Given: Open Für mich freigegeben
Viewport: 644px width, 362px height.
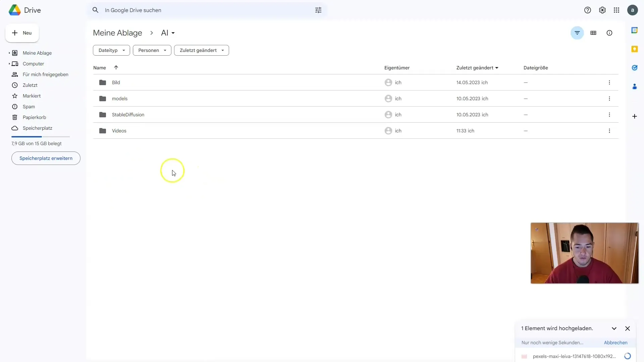Looking at the screenshot, I should tap(45, 74).
